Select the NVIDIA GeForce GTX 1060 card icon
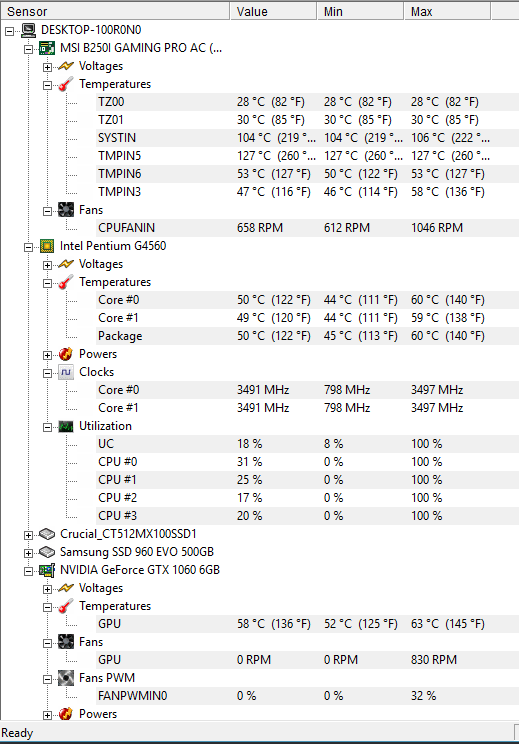This screenshot has height=744, width=519. click(46, 570)
